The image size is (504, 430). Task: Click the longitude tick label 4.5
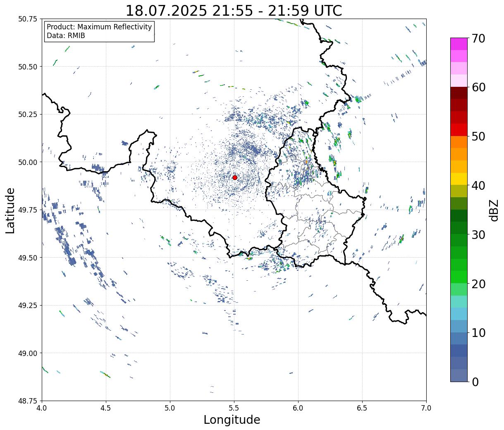click(106, 408)
